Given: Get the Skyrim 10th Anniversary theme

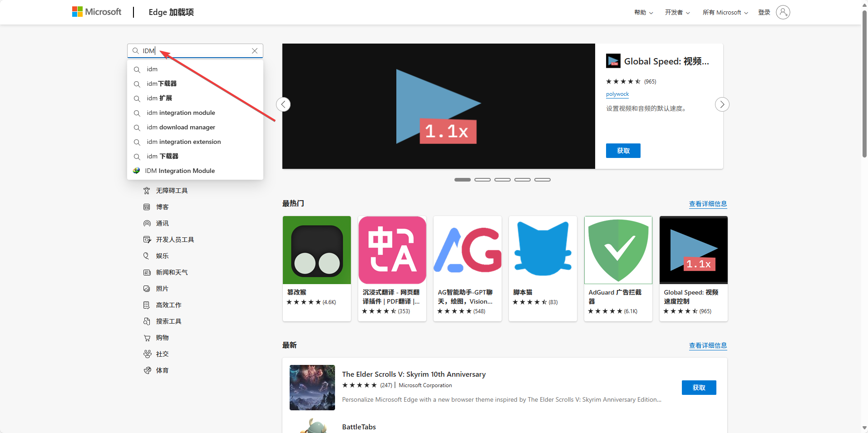Looking at the screenshot, I should click(x=699, y=388).
